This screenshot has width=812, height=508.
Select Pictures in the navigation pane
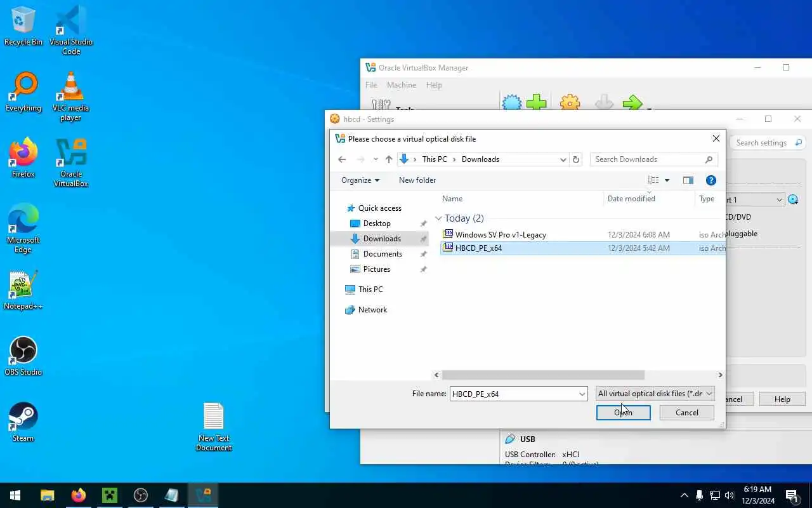(377, 269)
